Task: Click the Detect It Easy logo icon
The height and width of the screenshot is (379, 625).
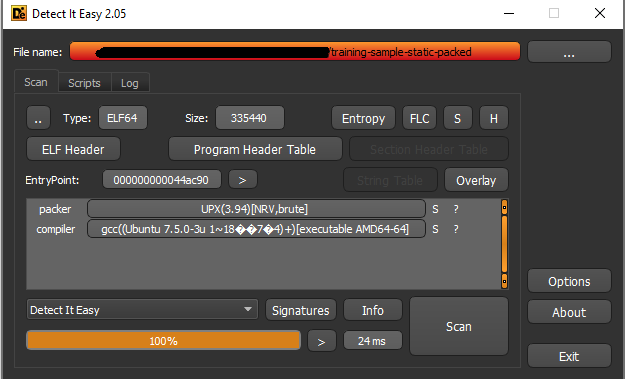Action: 19,13
